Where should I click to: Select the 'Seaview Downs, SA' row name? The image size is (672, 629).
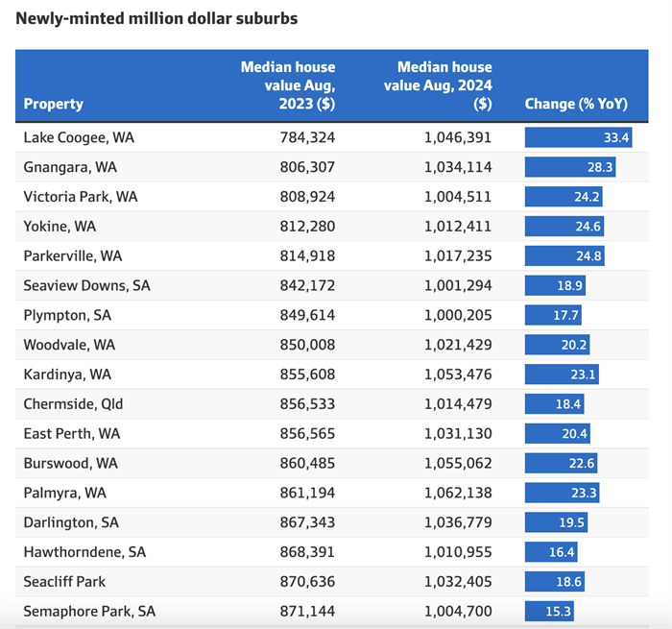(87, 285)
